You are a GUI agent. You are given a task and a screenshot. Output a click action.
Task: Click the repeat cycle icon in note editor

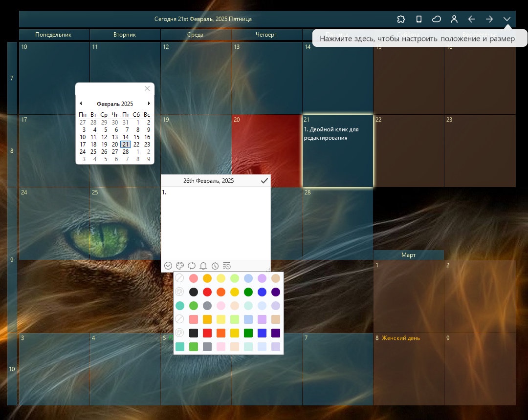pos(192,266)
